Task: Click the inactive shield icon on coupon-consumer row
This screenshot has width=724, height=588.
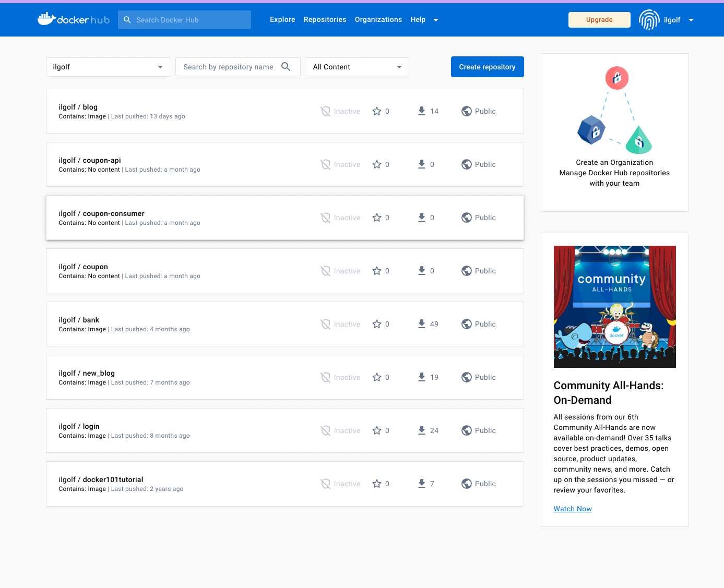Action: pyautogui.click(x=325, y=218)
